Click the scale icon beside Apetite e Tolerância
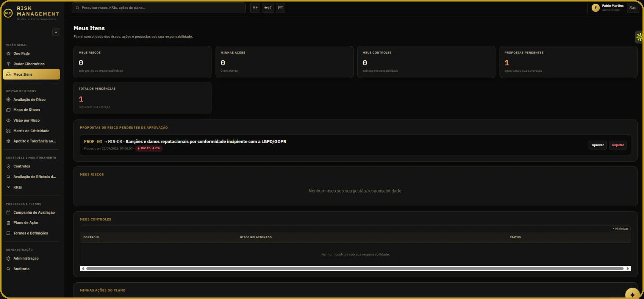 [x=8, y=141]
